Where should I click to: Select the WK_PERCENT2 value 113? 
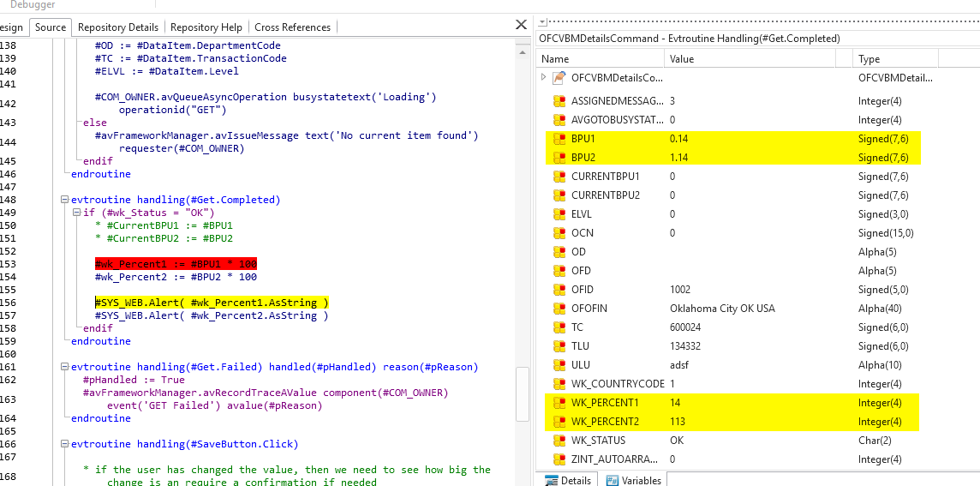678,422
